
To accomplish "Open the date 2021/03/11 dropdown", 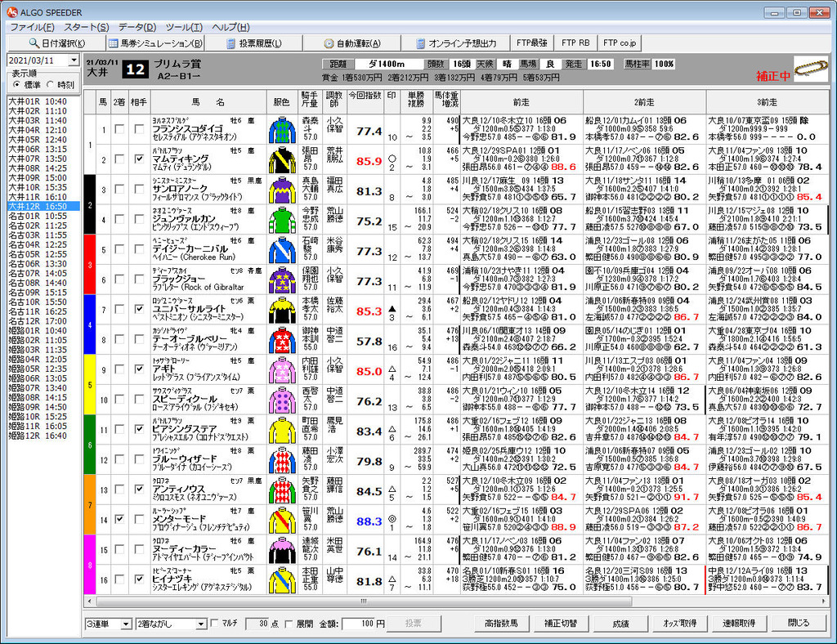I will click(74, 60).
